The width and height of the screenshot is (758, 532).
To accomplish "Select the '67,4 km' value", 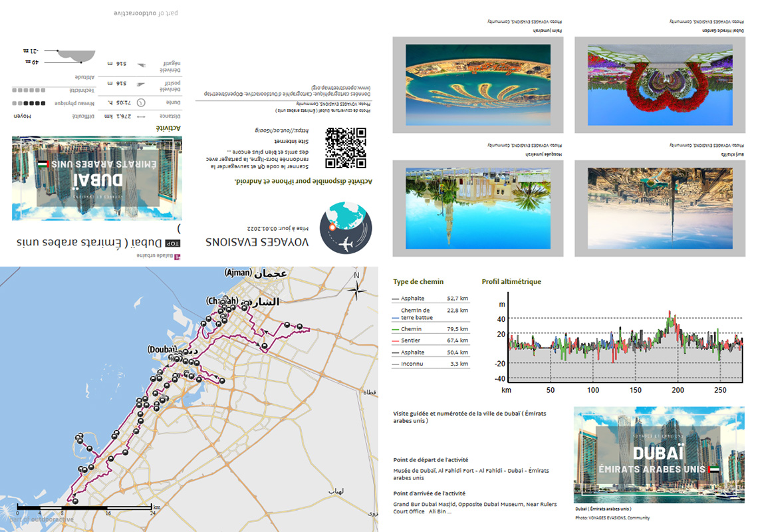I will coord(457,340).
